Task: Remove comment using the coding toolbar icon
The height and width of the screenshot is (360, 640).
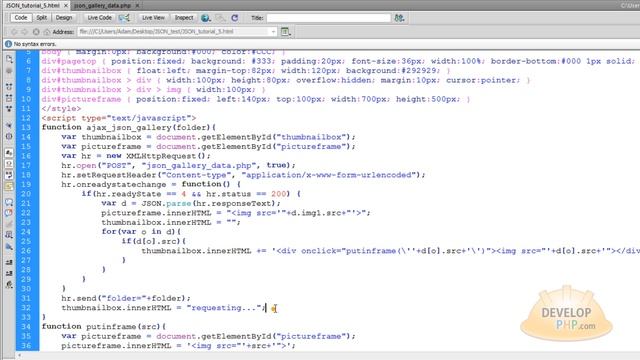Action: (x=9, y=213)
